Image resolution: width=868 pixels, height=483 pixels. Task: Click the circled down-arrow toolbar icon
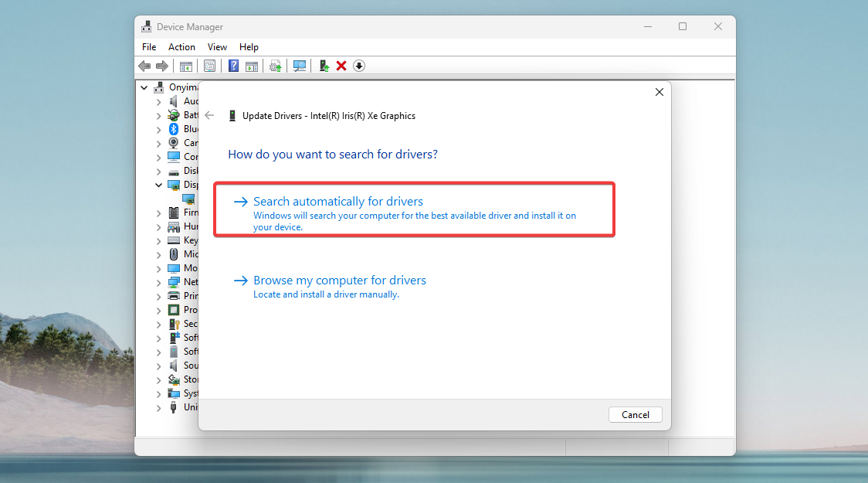(359, 66)
